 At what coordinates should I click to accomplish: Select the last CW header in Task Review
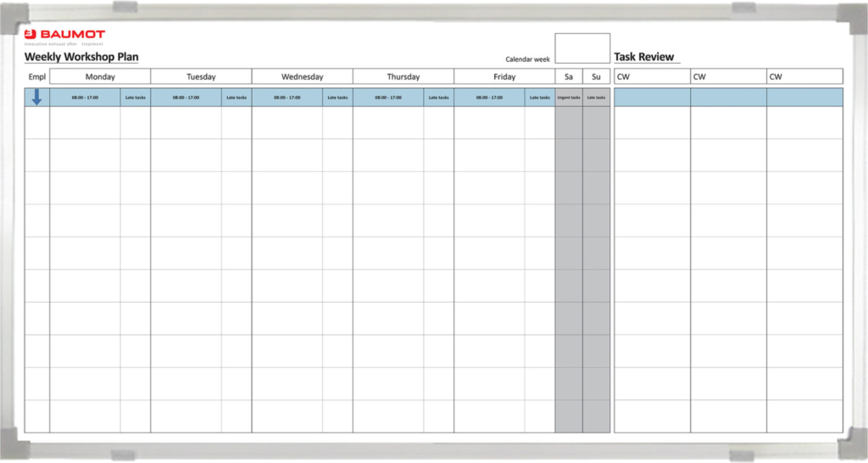804,77
